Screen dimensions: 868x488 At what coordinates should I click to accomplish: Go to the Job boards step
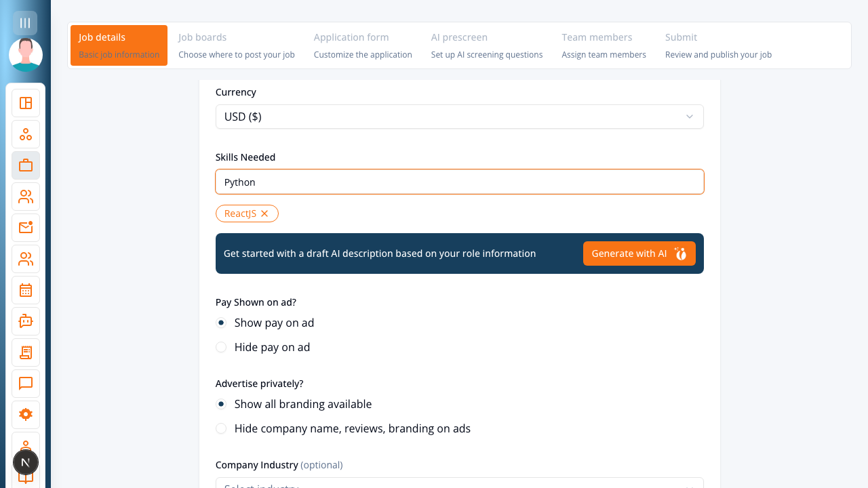(x=237, y=45)
